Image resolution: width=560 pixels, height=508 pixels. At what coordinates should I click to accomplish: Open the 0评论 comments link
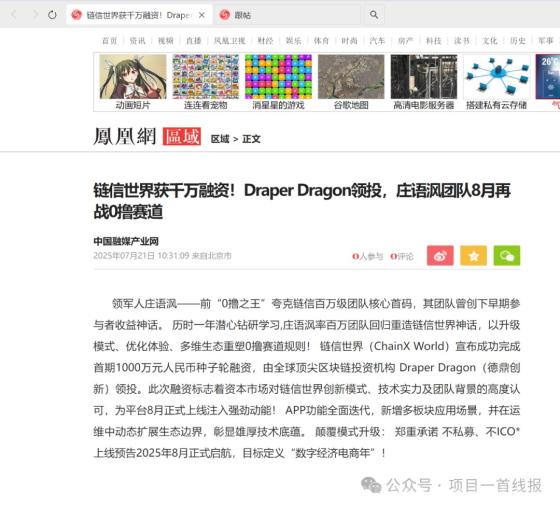click(402, 256)
